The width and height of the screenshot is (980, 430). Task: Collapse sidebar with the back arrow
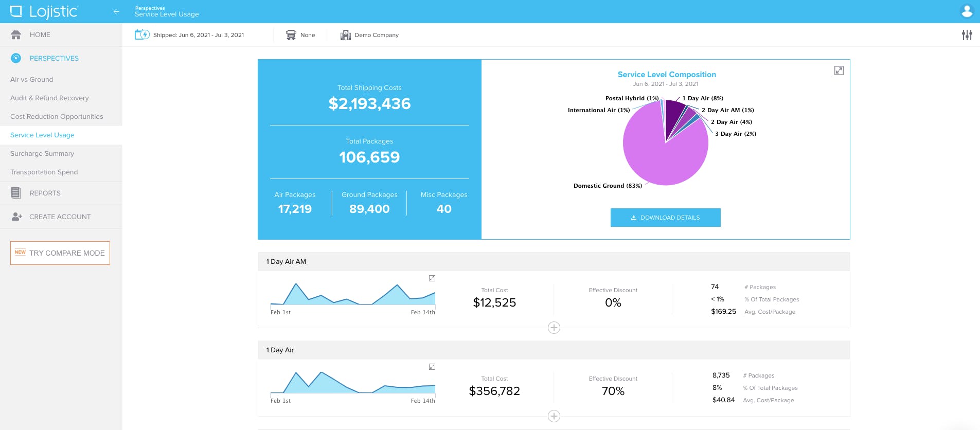[x=116, y=11]
